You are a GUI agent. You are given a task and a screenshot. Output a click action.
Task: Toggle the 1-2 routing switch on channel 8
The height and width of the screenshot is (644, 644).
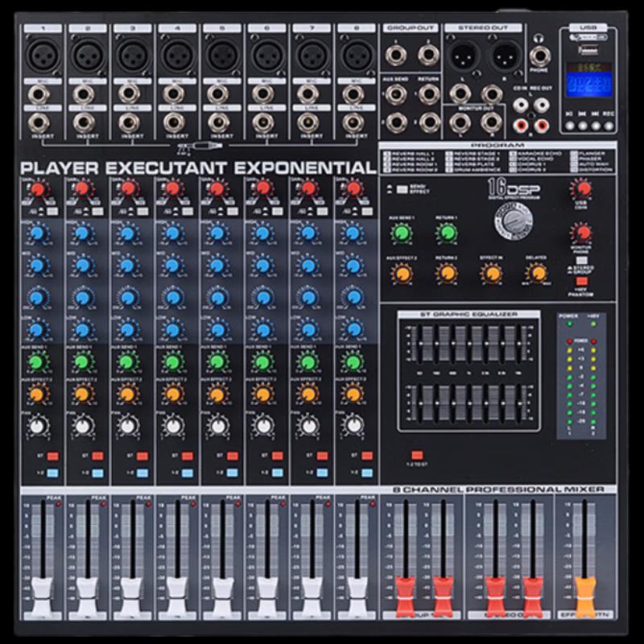[369, 473]
